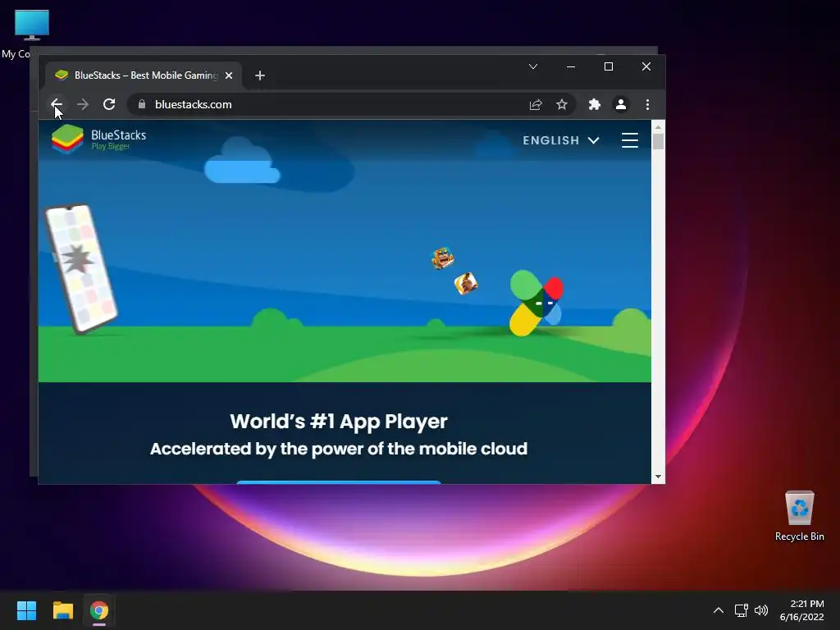Image resolution: width=840 pixels, height=630 pixels.
Task: Open the Chrome profile avatar
Action: click(x=621, y=104)
